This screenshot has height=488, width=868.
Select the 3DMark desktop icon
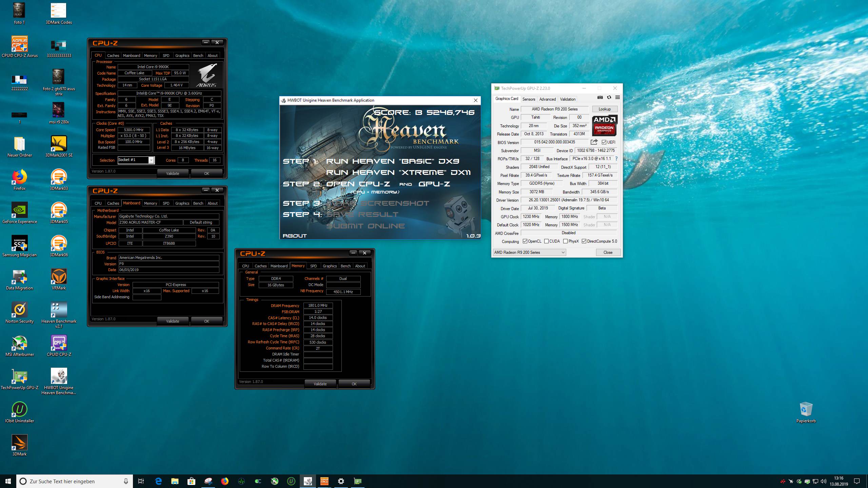(20, 445)
